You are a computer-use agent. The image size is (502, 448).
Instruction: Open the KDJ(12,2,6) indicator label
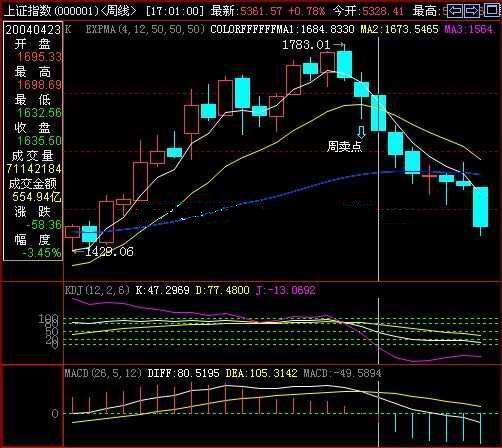(97, 290)
